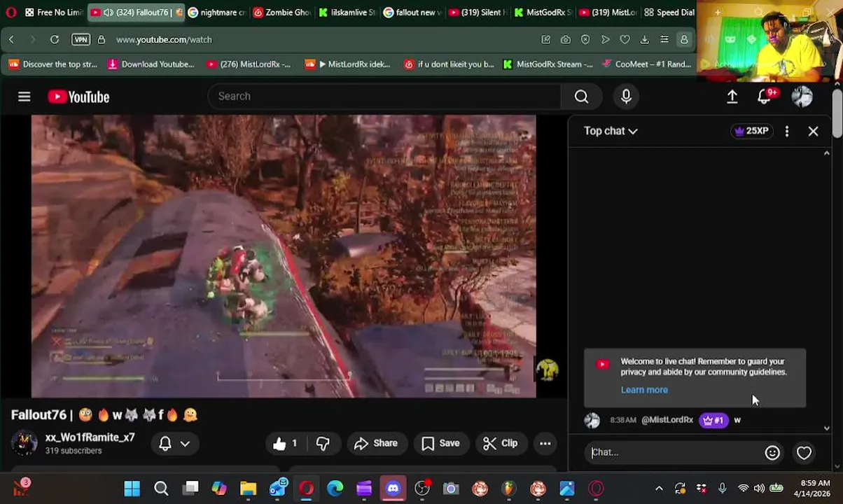
Task: Send a heart reaction in chat
Action: coord(804,453)
